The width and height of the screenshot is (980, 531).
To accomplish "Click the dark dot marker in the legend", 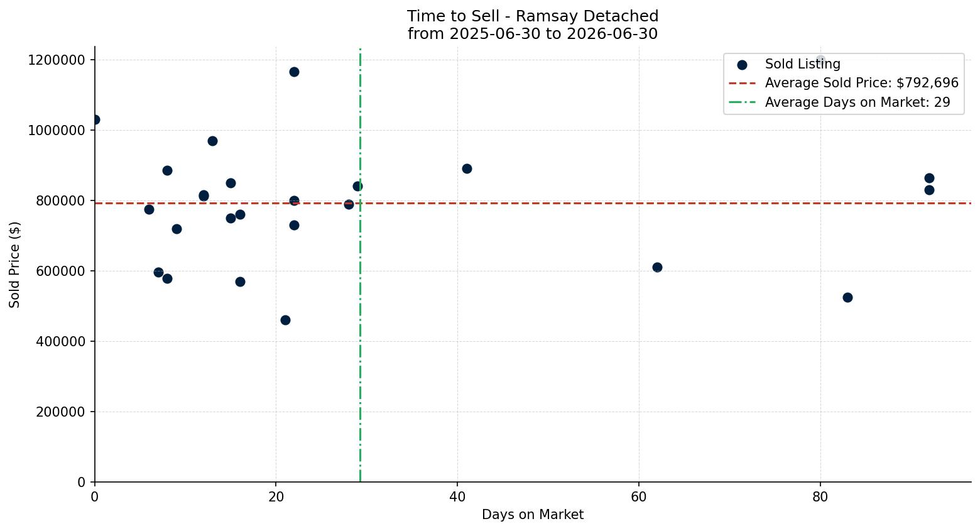I will tap(742, 65).
